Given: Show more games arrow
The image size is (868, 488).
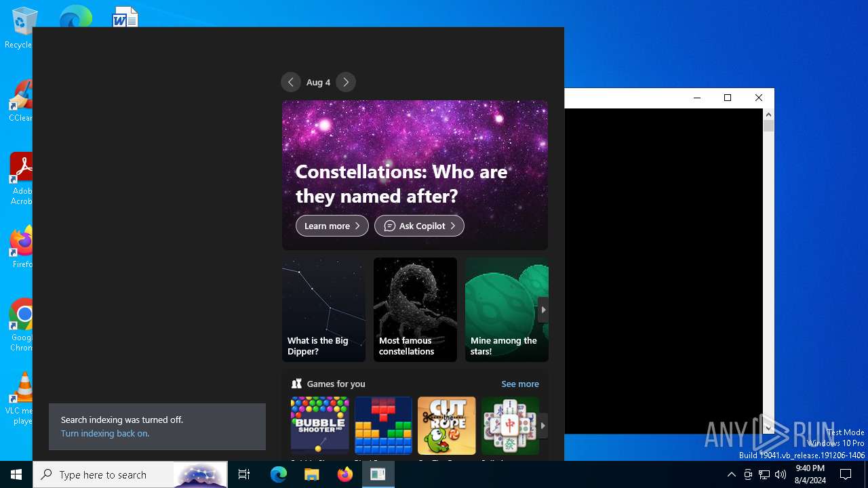Looking at the screenshot, I should tap(543, 426).
